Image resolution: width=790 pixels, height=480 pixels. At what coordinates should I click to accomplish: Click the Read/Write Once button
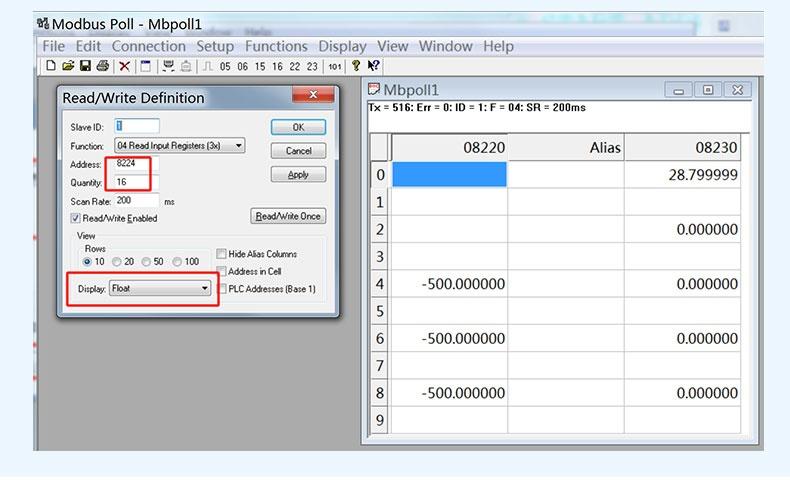click(x=288, y=216)
